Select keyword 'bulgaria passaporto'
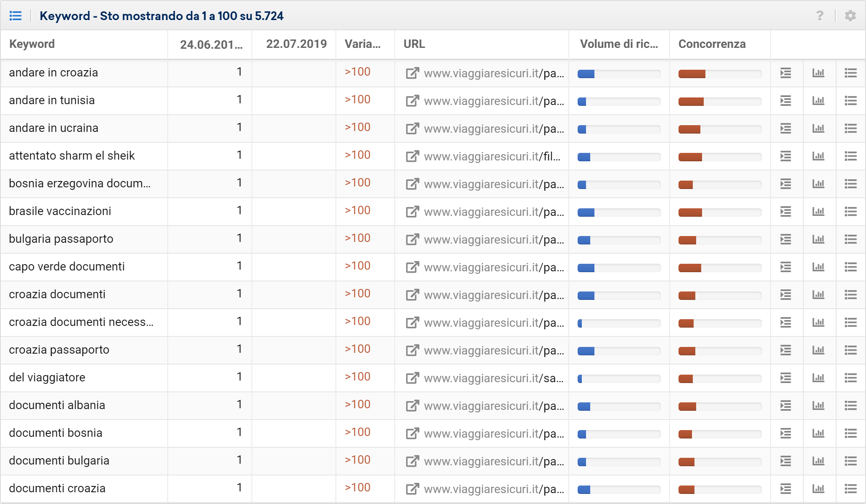This screenshot has width=866, height=504. coord(61,239)
